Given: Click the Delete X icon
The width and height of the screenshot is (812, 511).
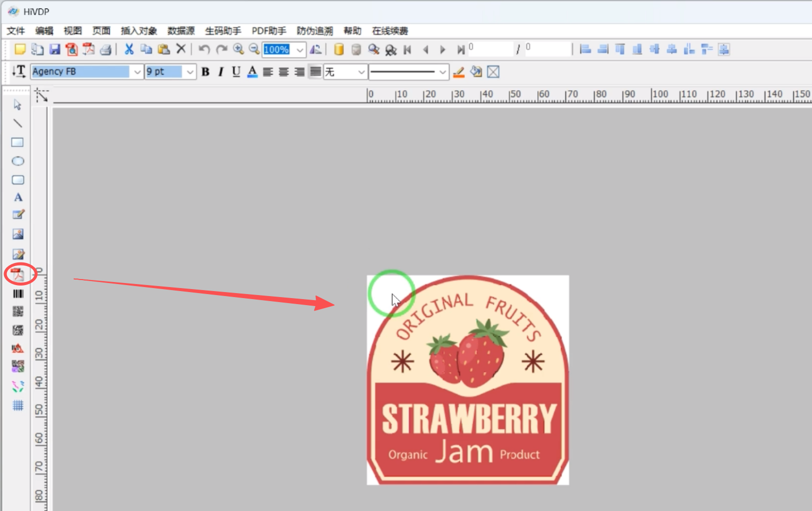Looking at the screenshot, I should click(181, 49).
